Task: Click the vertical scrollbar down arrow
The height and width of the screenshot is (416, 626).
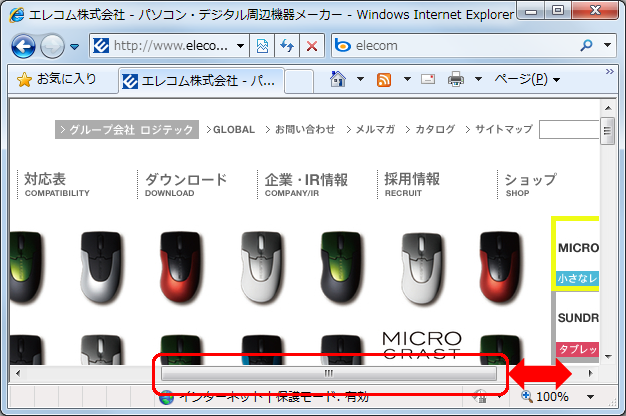Action: pyautogui.click(x=608, y=357)
